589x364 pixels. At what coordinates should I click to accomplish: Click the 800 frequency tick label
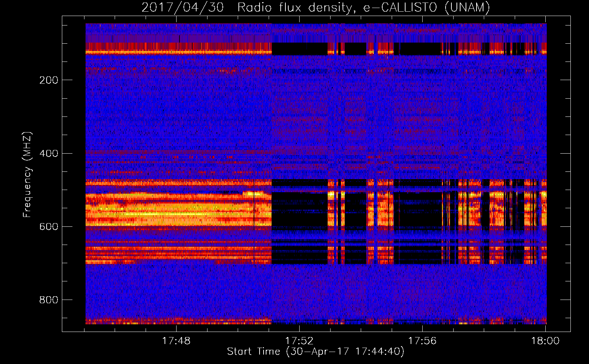point(49,300)
